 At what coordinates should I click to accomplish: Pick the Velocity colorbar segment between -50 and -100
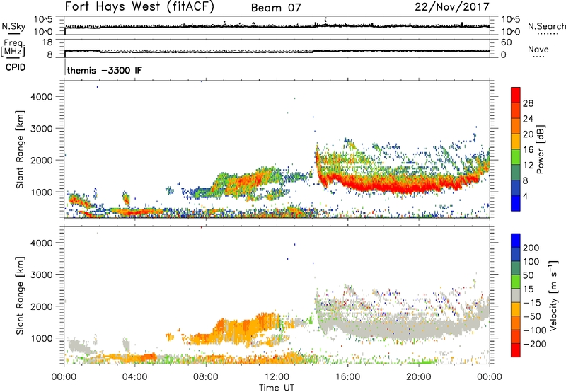point(516,323)
